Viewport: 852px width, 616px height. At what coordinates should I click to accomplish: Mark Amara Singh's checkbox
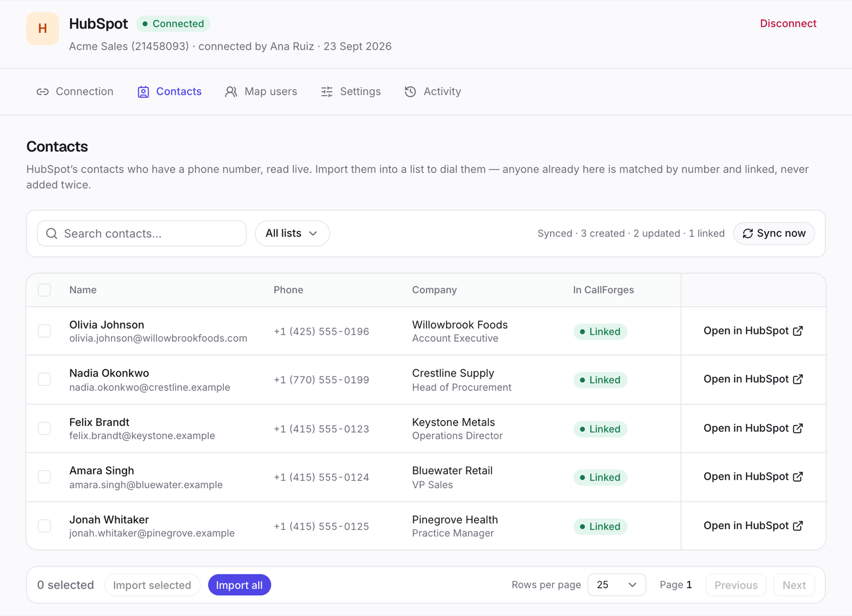click(x=44, y=477)
